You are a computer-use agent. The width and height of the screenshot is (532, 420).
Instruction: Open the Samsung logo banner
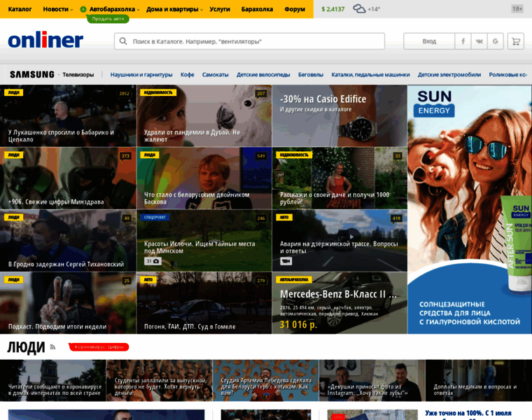(32, 74)
